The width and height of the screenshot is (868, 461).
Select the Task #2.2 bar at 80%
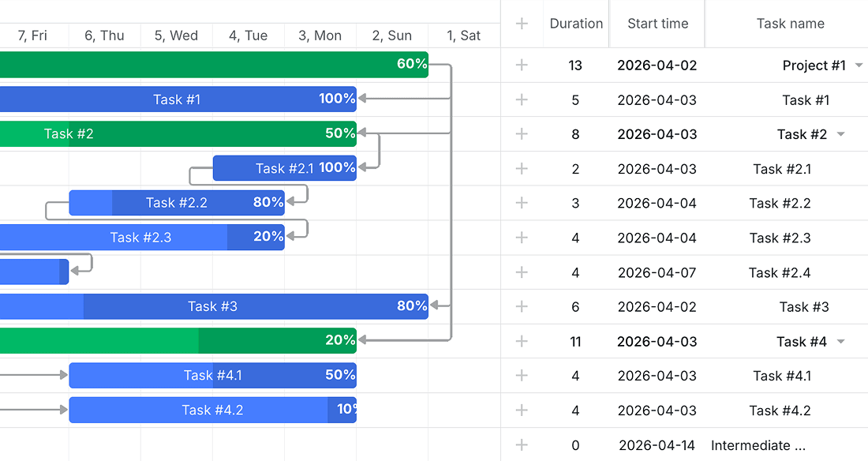pyautogui.click(x=177, y=203)
